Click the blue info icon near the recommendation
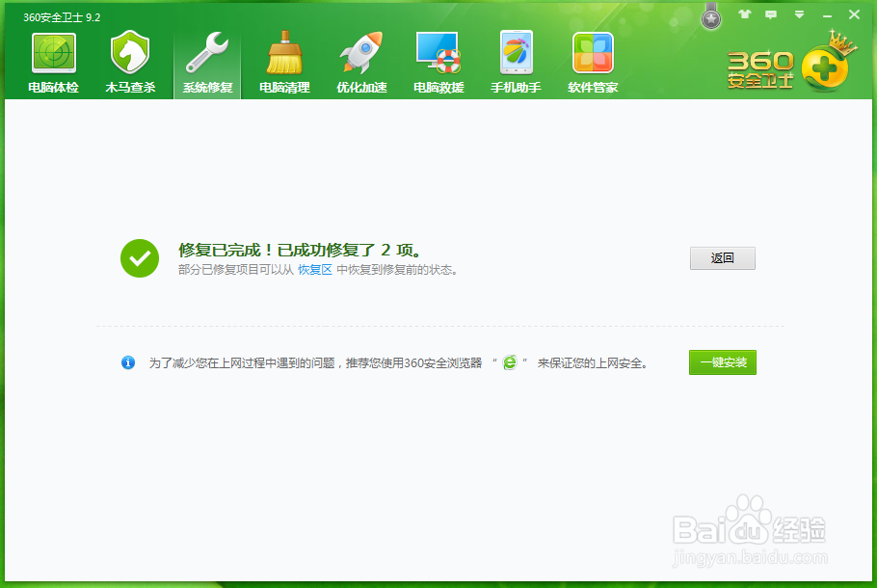Image resolution: width=877 pixels, height=588 pixels. click(x=127, y=362)
